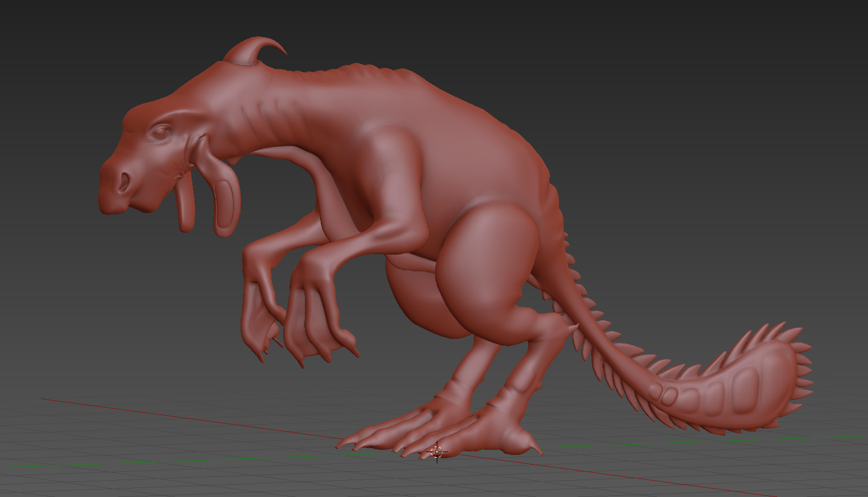Click the 3D cursor crosshair on the grid
Screen dimensions: 868x497
(x=437, y=452)
